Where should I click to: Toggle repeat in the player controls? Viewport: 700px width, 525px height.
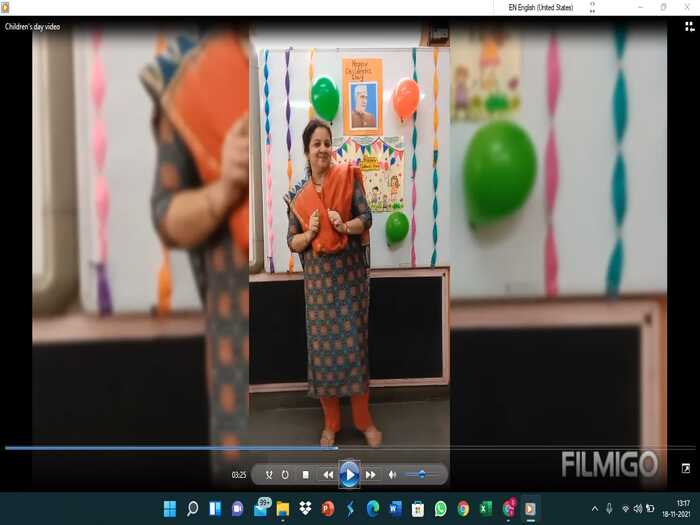point(285,475)
